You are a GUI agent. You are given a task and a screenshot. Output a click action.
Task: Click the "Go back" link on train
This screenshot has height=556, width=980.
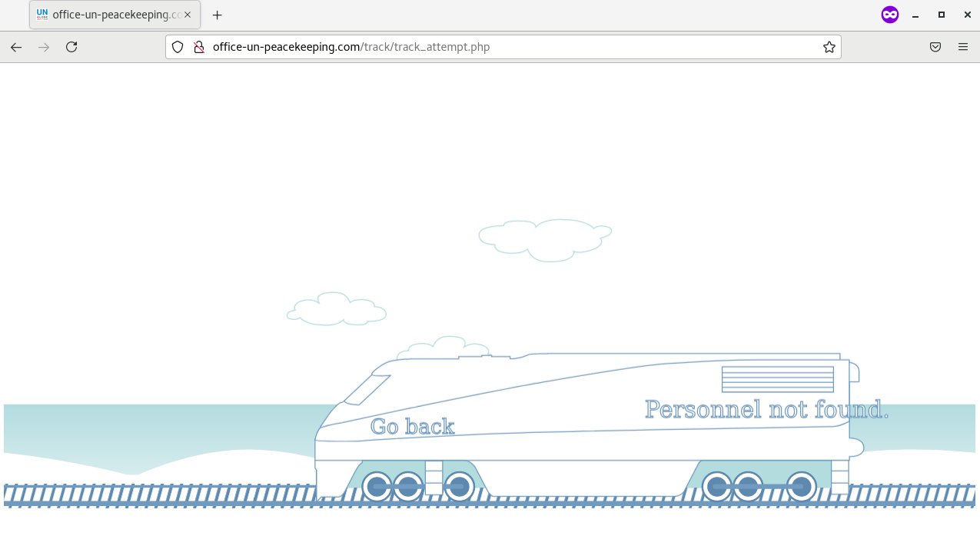(412, 426)
